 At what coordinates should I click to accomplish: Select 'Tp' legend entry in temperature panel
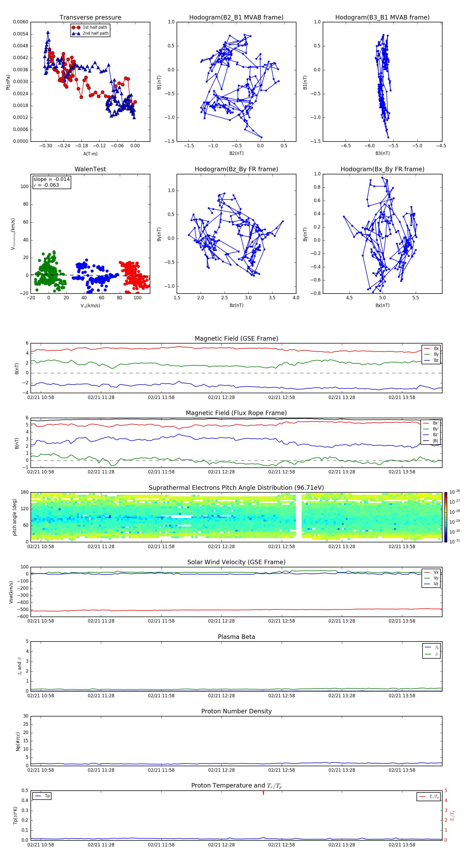tap(42, 796)
